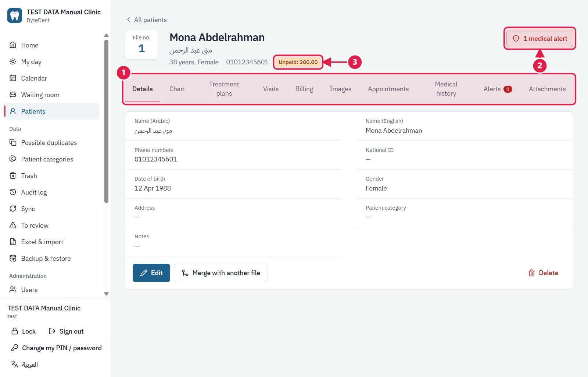
Task: Click Merge with another file
Action: [221, 273]
